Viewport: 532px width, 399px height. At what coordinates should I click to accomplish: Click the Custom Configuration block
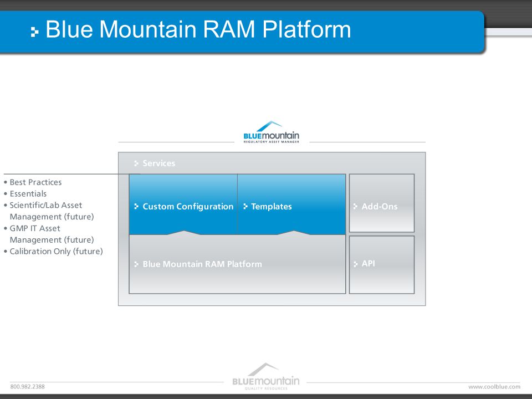pos(183,204)
